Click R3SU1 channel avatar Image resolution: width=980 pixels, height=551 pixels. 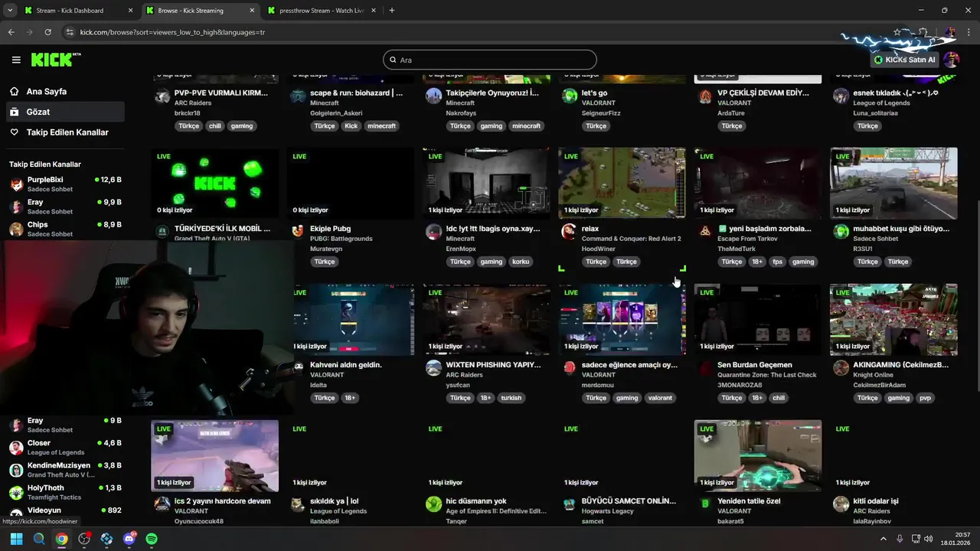coord(841,231)
